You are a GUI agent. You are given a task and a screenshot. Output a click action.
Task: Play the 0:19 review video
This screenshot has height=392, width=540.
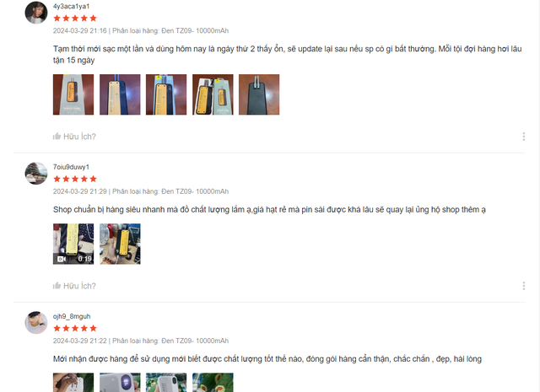[x=73, y=244]
